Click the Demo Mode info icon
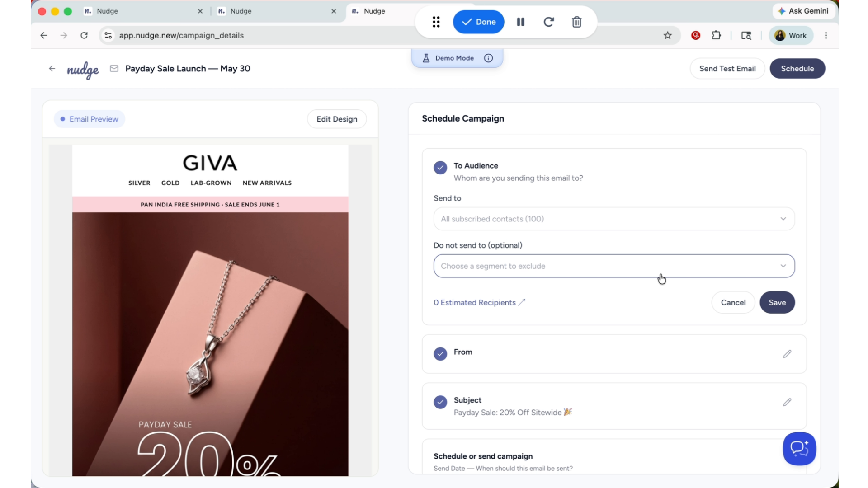The height and width of the screenshot is (488, 868). click(488, 58)
